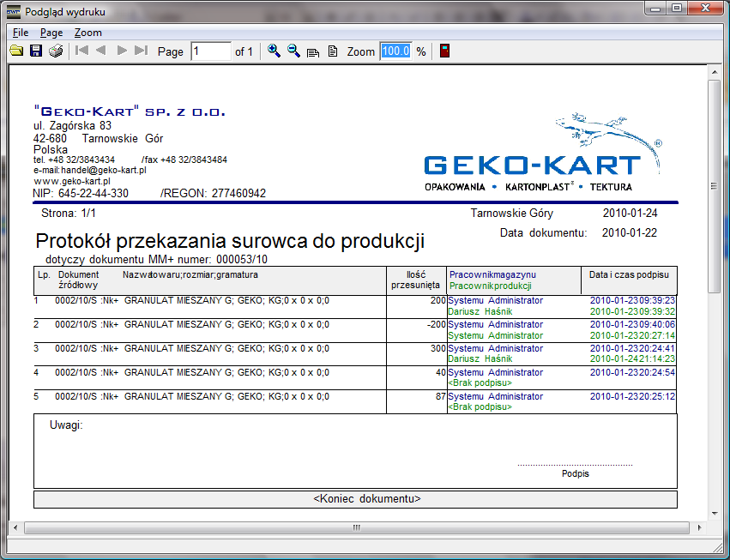Click the vertical scrollbar down arrow
This screenshot has width=730, height=560.
714,512
